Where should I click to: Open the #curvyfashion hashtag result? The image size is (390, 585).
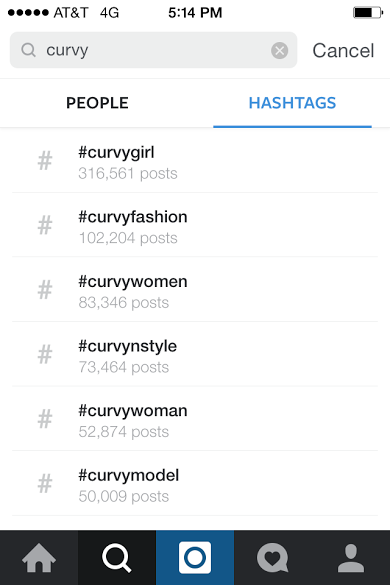[195, 225]
